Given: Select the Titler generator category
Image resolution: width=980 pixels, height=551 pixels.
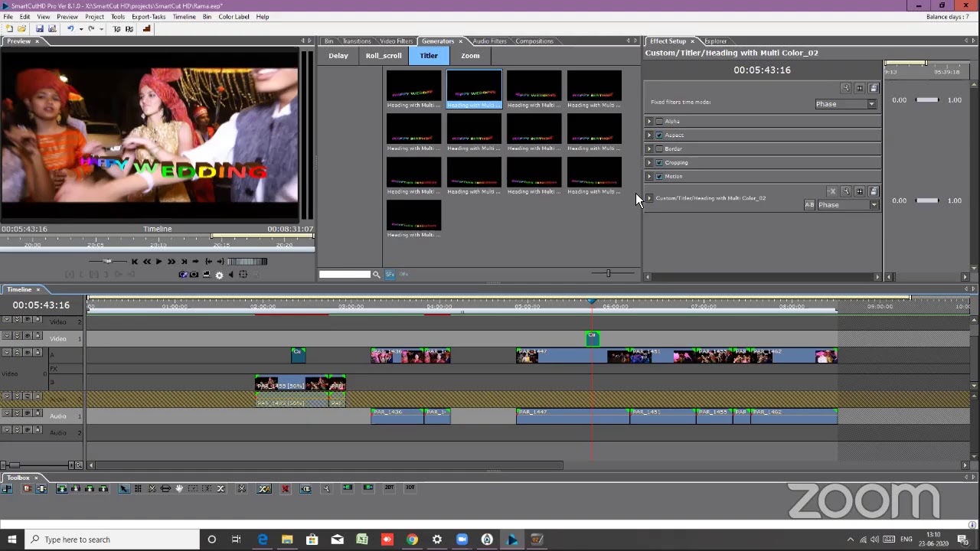Looking at the screenshot, I should click(x=429, y=56).
